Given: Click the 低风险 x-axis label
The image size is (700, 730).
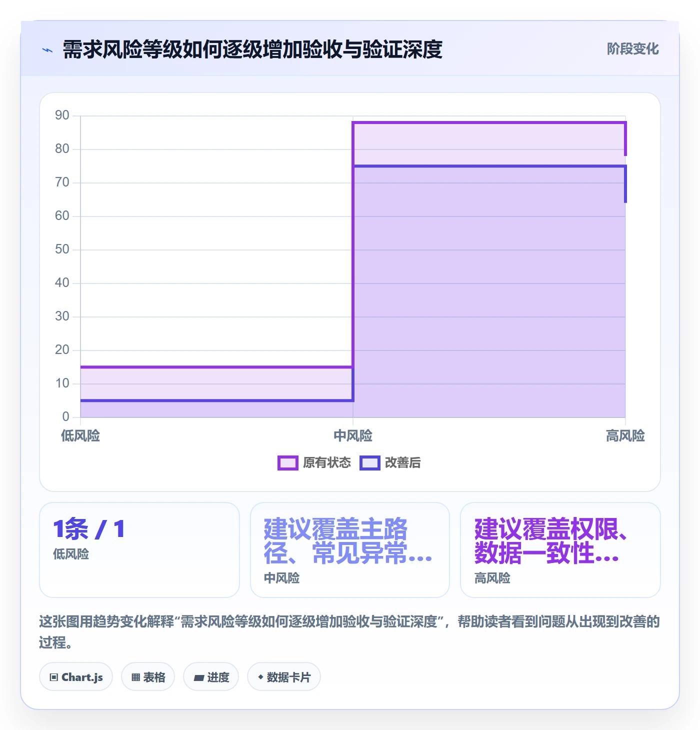Looking at the screenshot, I should coord(80,436).
